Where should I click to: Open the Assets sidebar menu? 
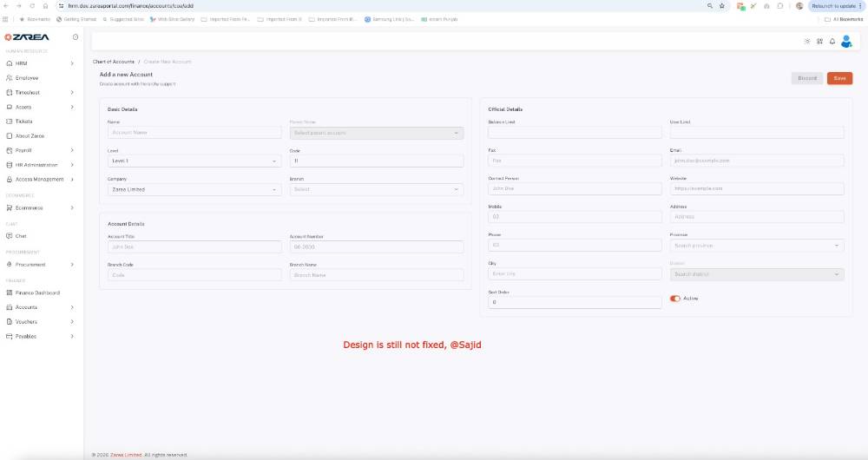[41, 107]
